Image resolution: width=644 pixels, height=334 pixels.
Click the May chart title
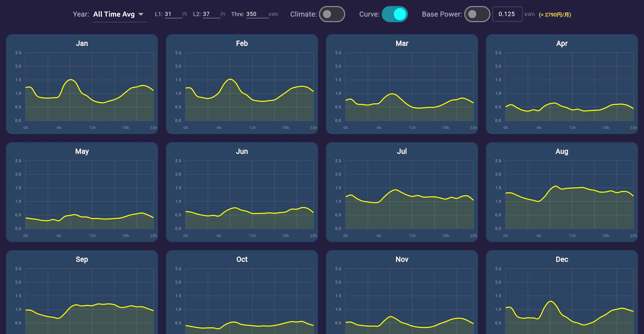[82, 152]
